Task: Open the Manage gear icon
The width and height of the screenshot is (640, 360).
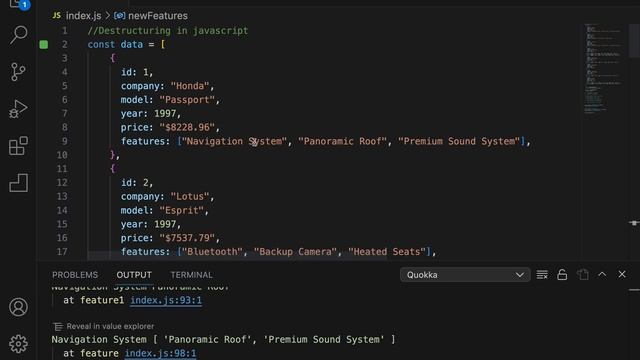Action: pos(18,344)
